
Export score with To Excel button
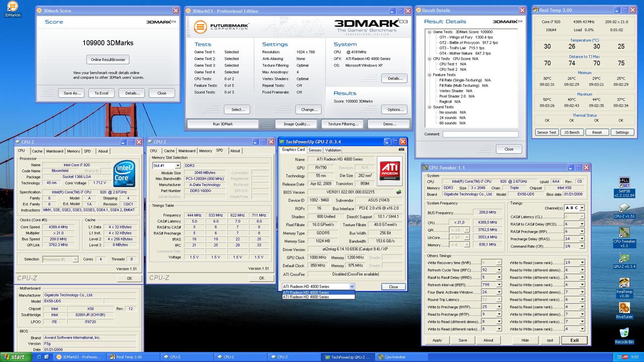[x=102, y=93]
